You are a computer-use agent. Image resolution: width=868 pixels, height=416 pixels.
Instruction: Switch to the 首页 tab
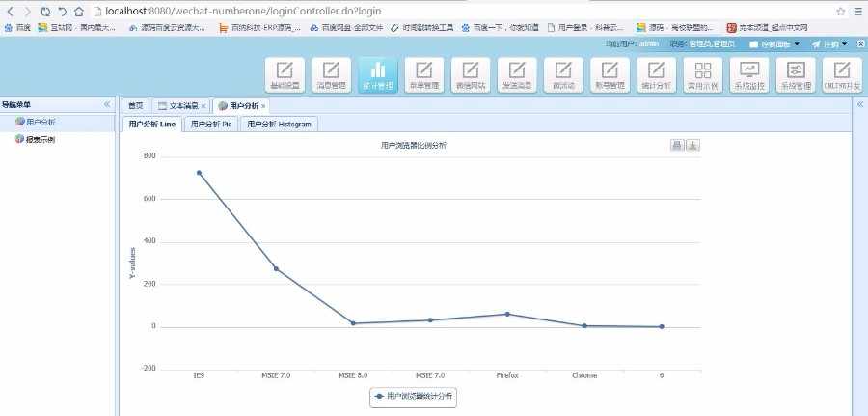click(x=135, y=105)
